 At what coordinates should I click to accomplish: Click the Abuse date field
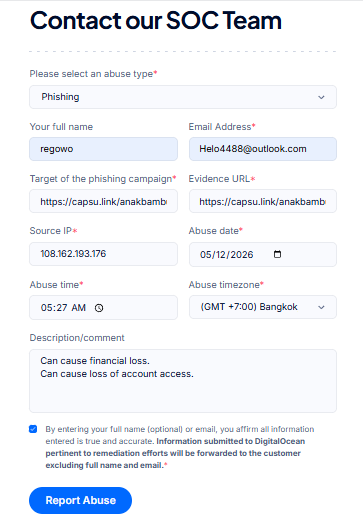(x=263, y=255)
